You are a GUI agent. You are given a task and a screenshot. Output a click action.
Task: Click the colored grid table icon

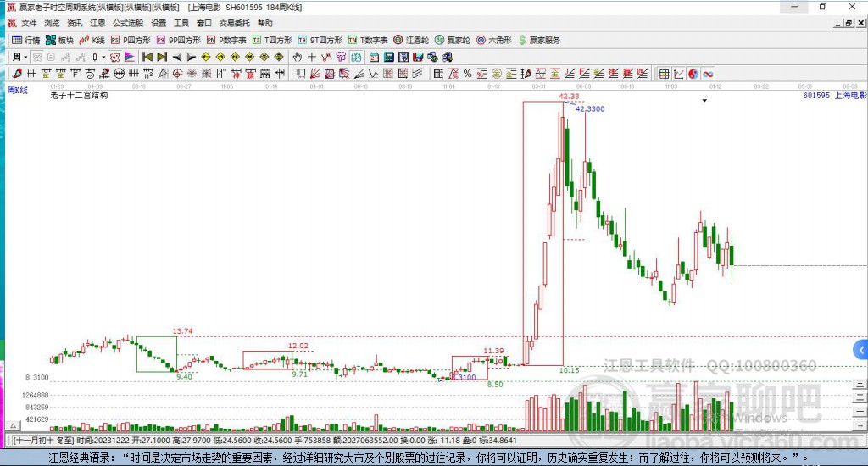click(664, 74)
